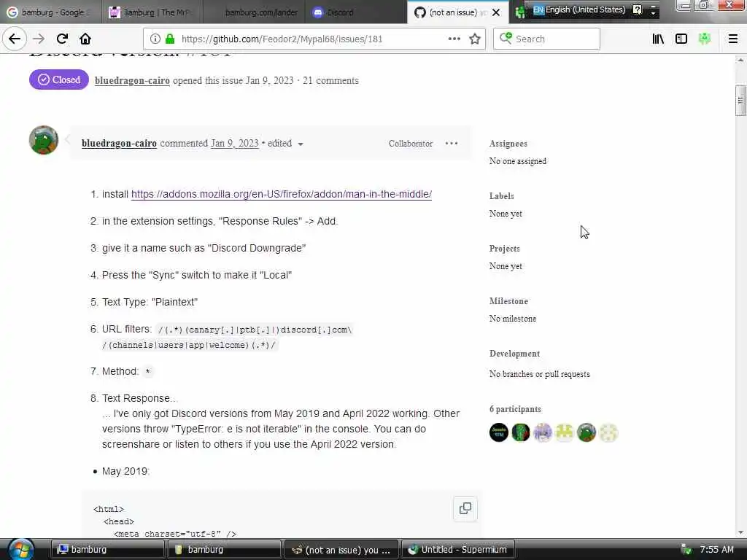Click the Milestone sidebar heading
The width and height of the screenshot is (747, 560).
508,301
